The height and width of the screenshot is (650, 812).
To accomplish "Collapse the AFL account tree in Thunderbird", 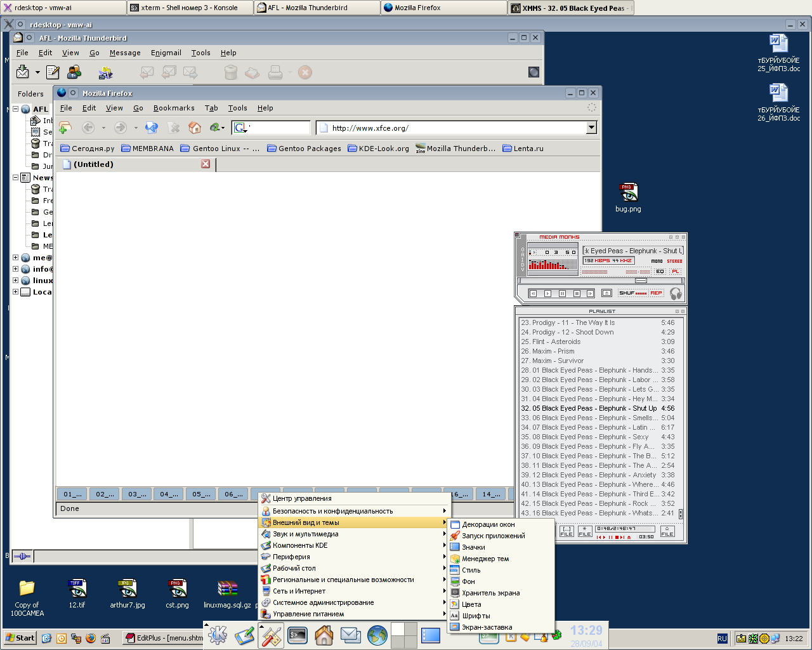I will point(15,109).
